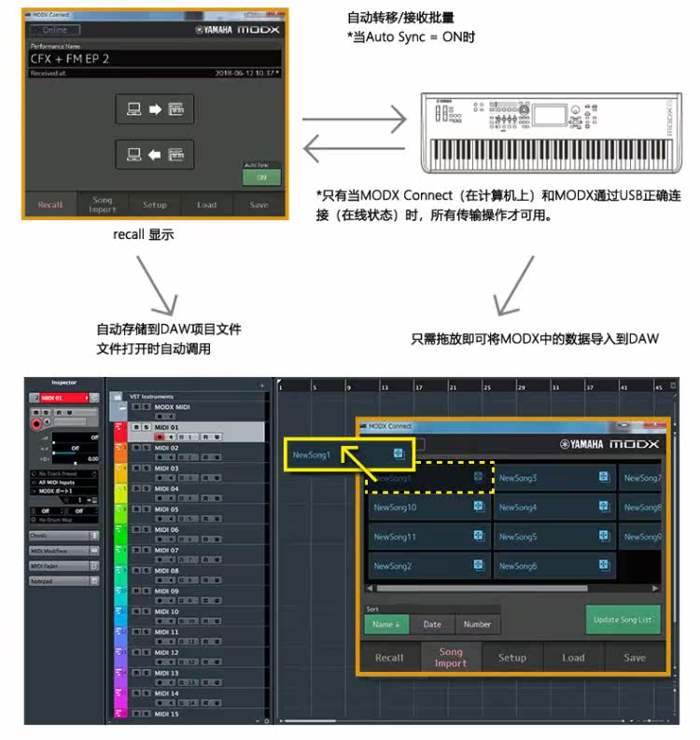700x740 pixels.
Task: Expand Chords Inspector section
Action: click(63, 536)
